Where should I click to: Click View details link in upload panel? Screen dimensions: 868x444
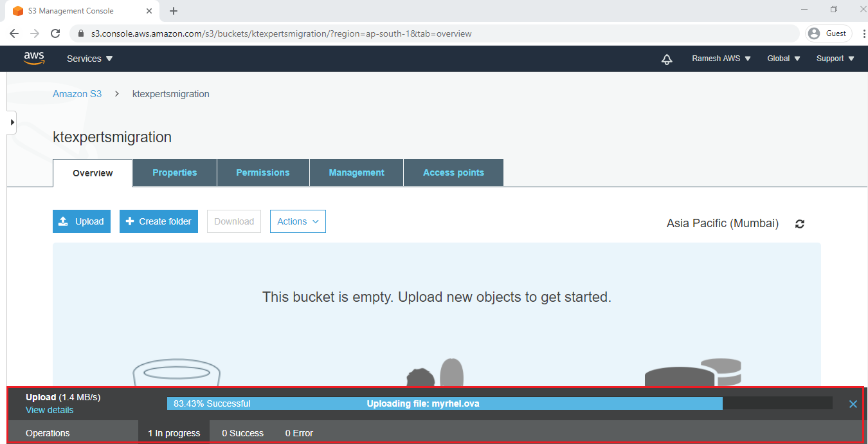pyautogui.click(x=50, y=410)
